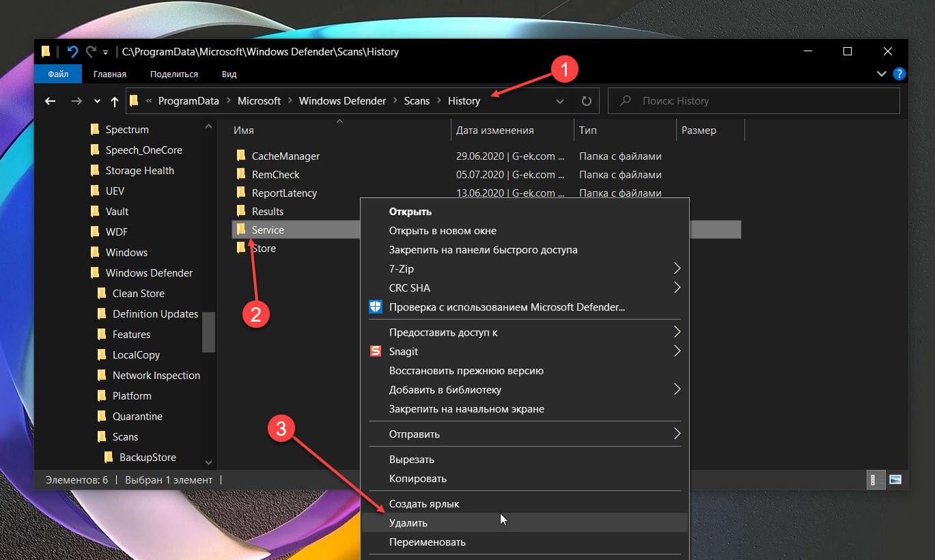Expand the ribbon with the chevron
Image resolution: width=935 pixels, height=560 pixels.
pos(882,73)
